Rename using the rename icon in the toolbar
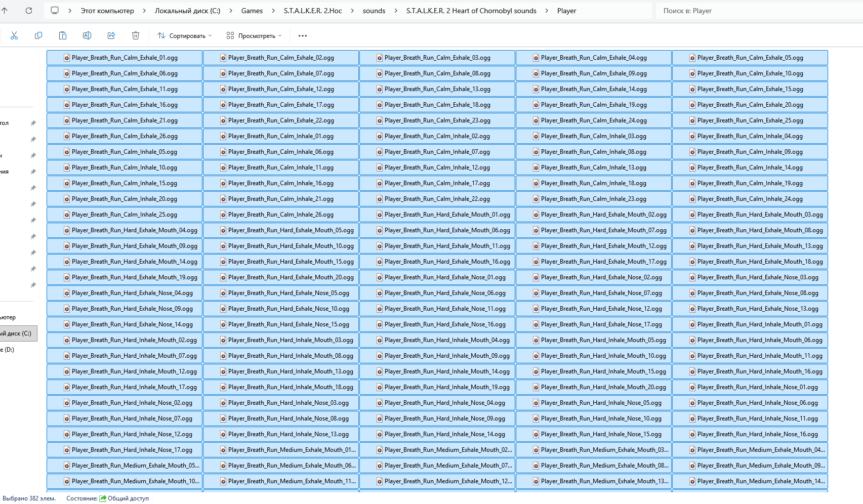 coord(87,35)
